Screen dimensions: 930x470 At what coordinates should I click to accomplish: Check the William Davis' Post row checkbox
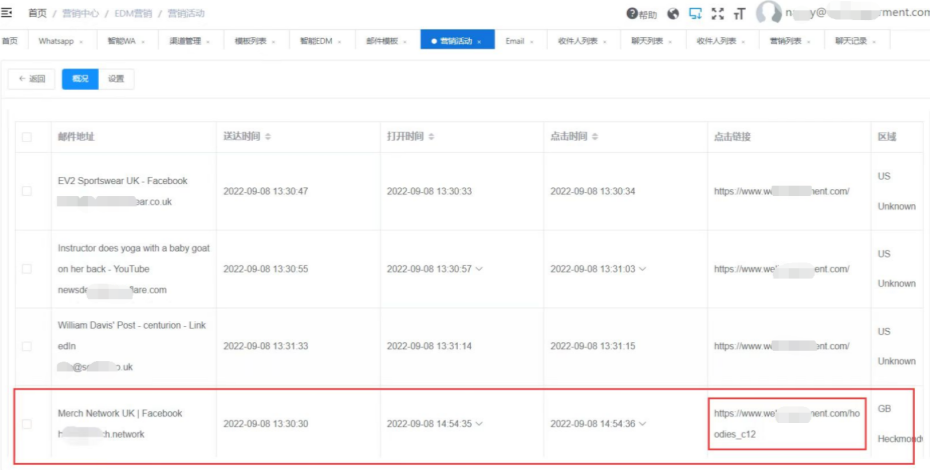click(x=27, y=346)
